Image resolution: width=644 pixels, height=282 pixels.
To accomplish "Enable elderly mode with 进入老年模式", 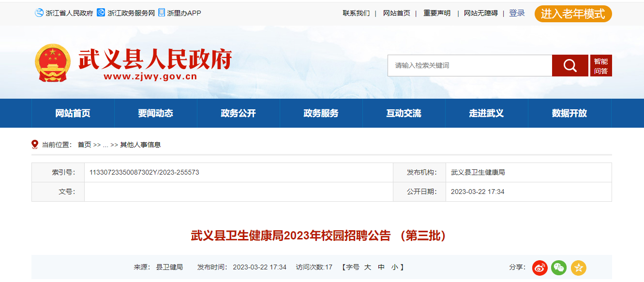I will tap(573, 14).
